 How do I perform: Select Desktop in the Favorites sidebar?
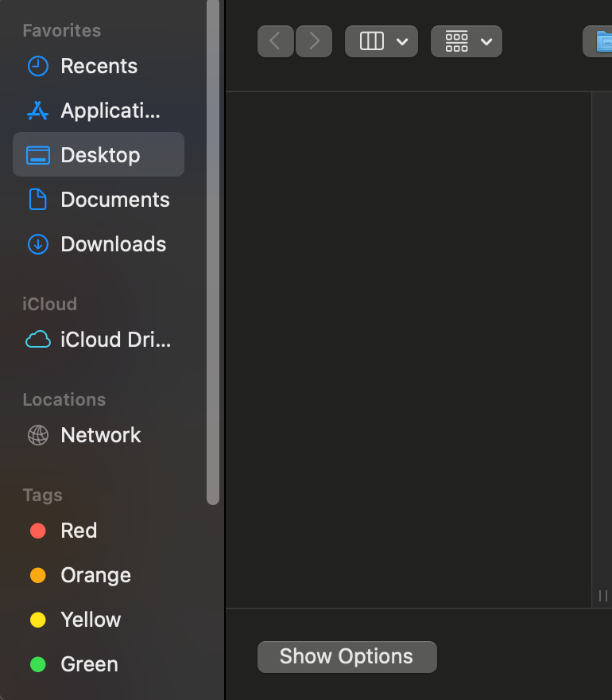tap(99, 155)
